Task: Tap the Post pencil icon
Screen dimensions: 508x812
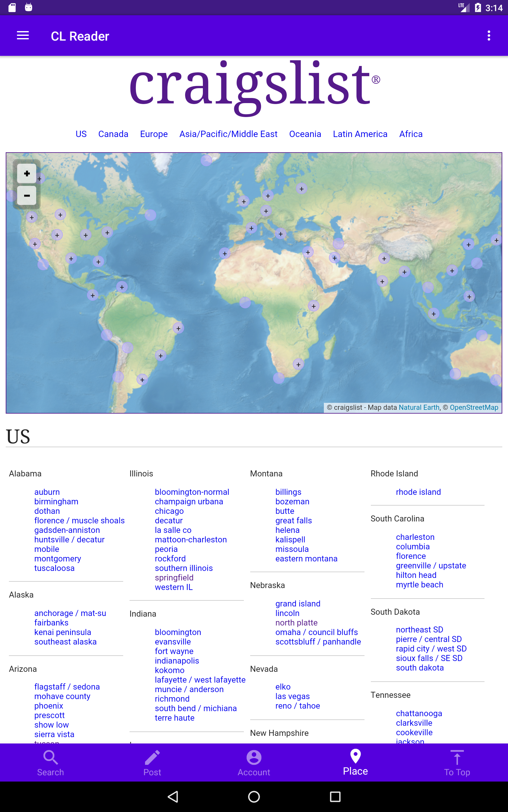Action: click(x=152, y=757)
